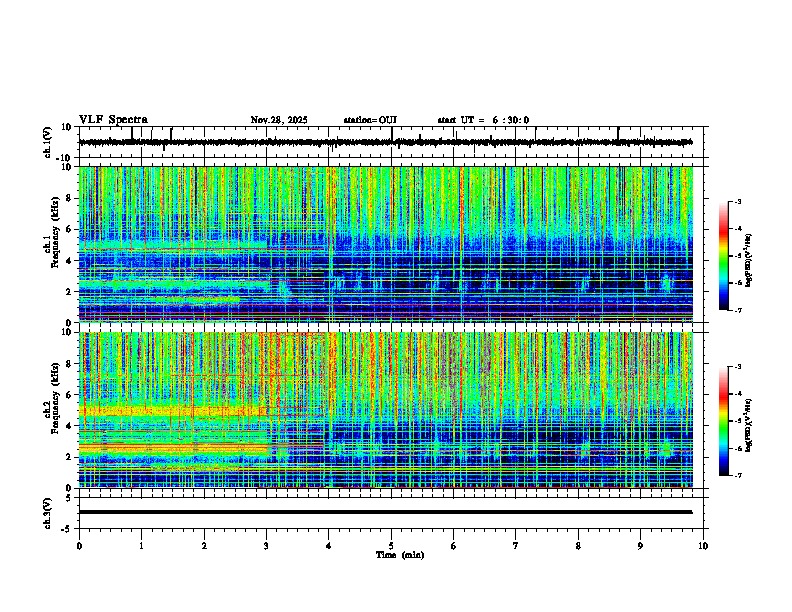Viewport: 792px width, 612px height.
Task: Click the "Time (min)" axis title
Action: click(x=400, y=555)
